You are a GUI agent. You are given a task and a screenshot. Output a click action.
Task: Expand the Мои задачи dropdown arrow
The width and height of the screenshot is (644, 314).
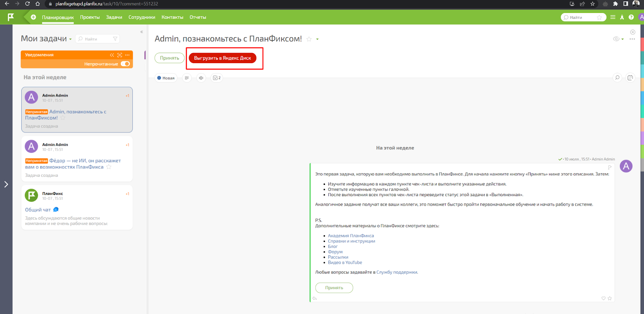pos(70,39)
